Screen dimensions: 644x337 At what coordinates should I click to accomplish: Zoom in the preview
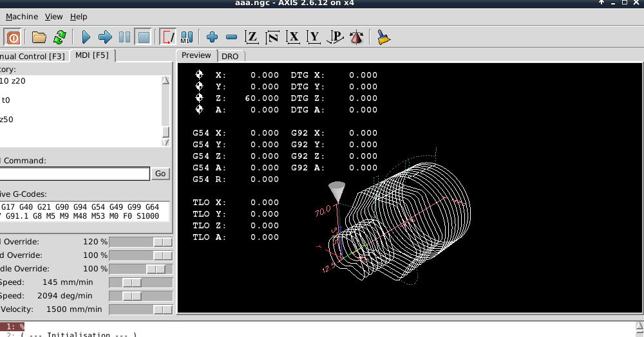(x=212, y=37)
